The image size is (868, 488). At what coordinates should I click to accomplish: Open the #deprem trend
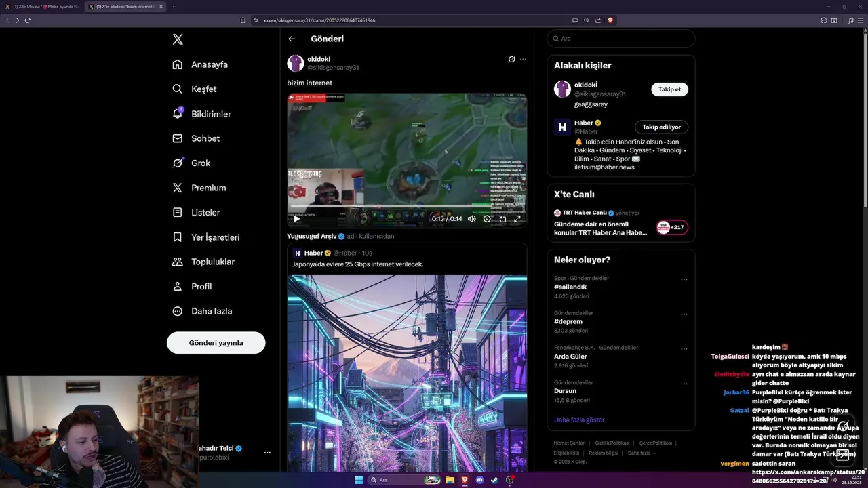coord(568,321)
